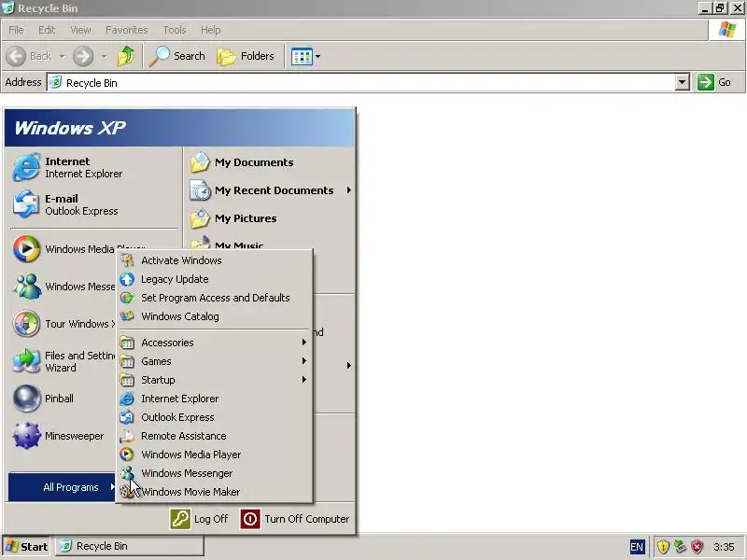Expand My Recent Documents submenu
The height and width of the screenshot is (560, 747).
(x=272, y=190)
